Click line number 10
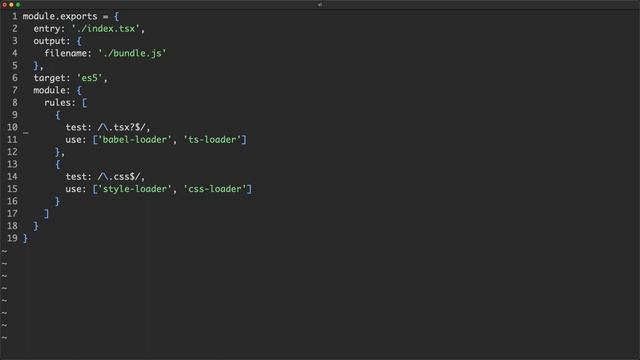The width and height of the screenshot is (640, 360). pyautogui.click(x=12, y=127)
